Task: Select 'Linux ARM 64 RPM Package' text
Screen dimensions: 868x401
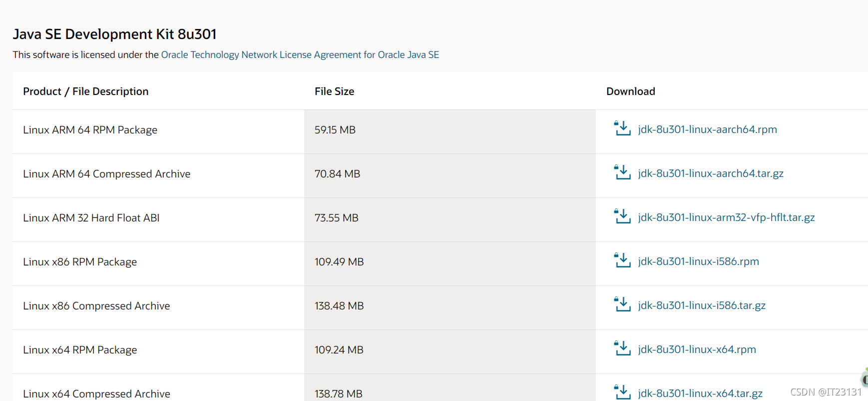Action: tap(90, 130)
